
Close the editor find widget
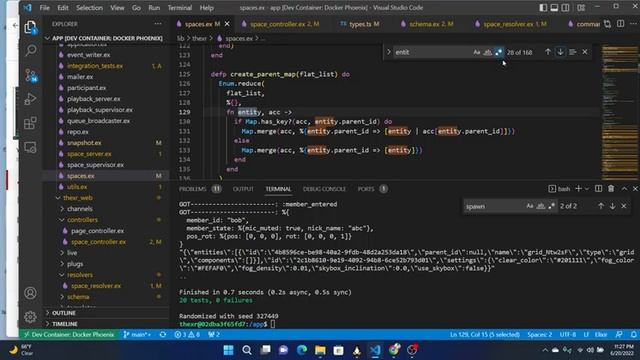coord(585,52)
